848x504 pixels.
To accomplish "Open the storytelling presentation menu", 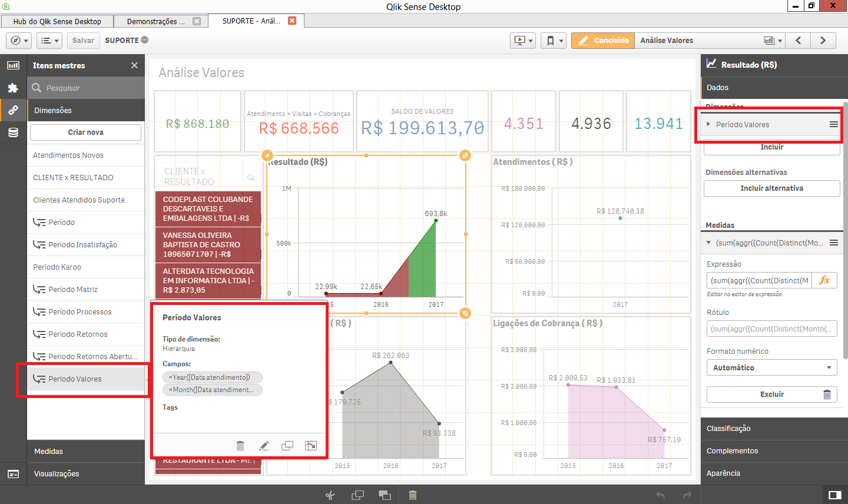I will (x=523, y=41).
